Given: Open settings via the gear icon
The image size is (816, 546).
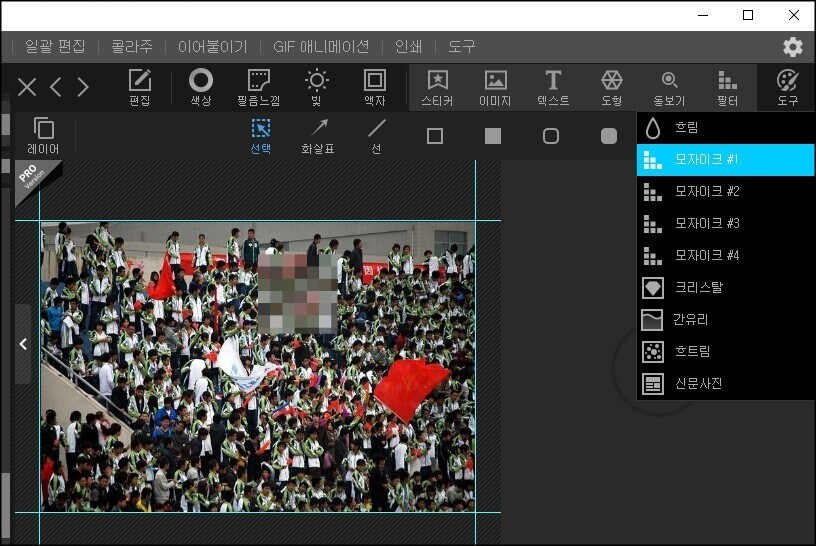Looking at the screenshot, I should pos(793,47).
